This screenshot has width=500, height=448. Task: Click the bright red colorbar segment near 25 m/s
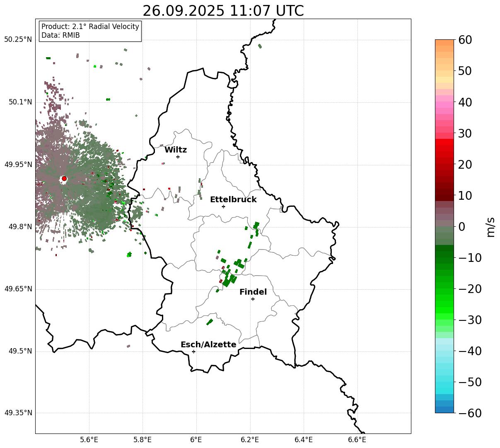[444, 148]
